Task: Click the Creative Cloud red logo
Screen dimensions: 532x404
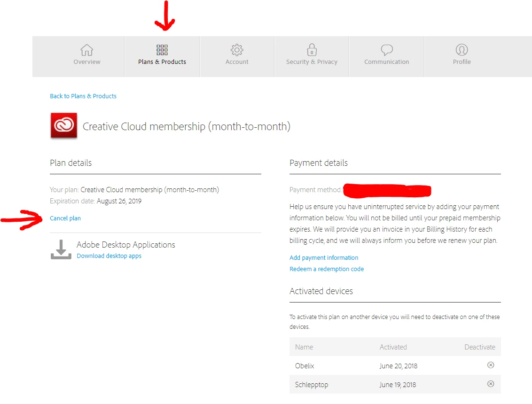Action: click(64, 125)
